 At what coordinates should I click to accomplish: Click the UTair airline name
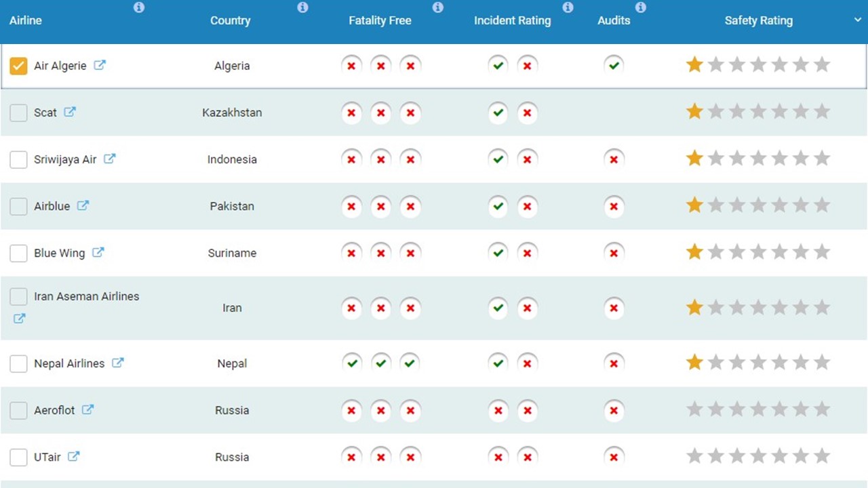(x=47, y=457)
